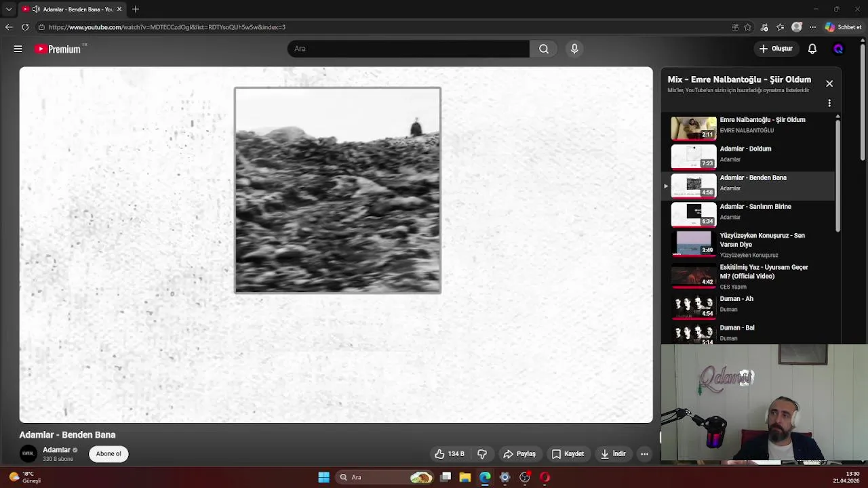
Task: Open Microsoft Edge from taskbar
Action: pos(485,477)
